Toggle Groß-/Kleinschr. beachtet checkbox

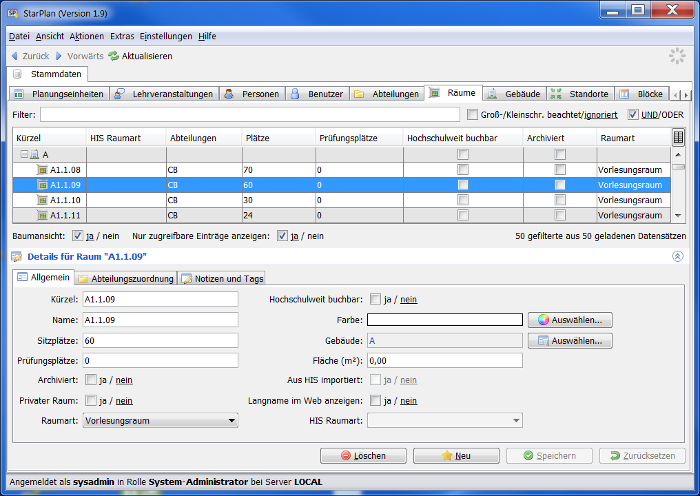(472, 115)
